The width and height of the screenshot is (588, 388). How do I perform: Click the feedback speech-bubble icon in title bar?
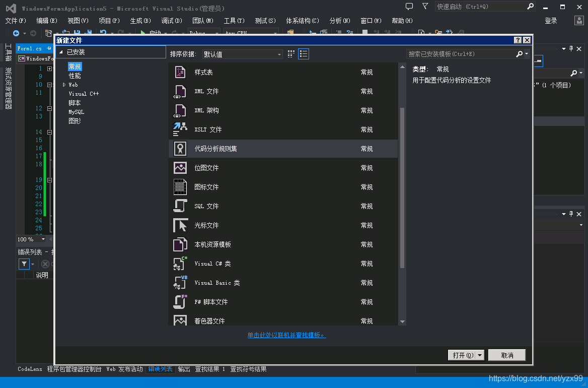point(409,7)
